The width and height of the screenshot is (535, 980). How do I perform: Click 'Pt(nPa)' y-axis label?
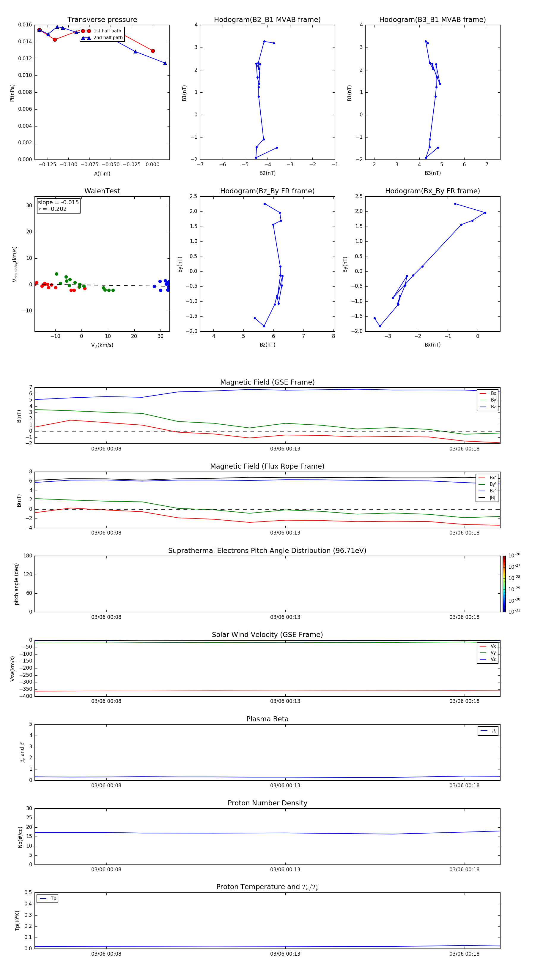[x=12, y=93]
